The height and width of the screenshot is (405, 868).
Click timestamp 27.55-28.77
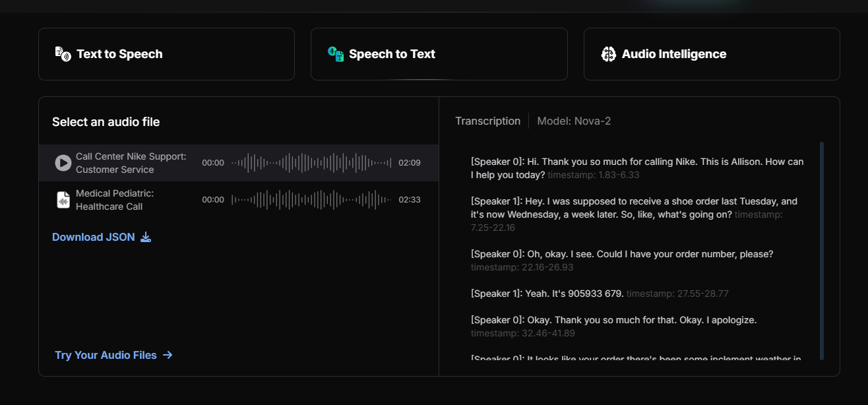[677, 294]
